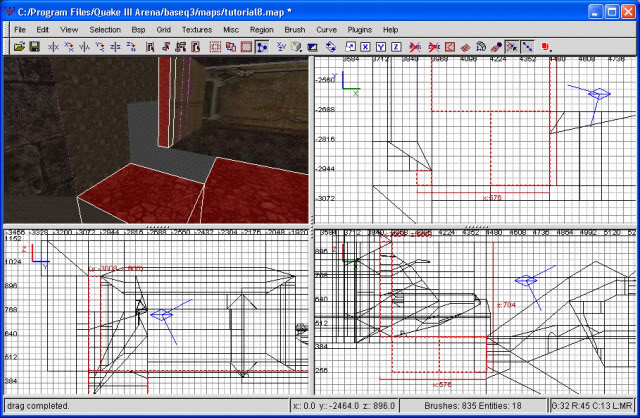Click the camera marker in XZ front view
The image size is (640, 418).
[526, 281]
